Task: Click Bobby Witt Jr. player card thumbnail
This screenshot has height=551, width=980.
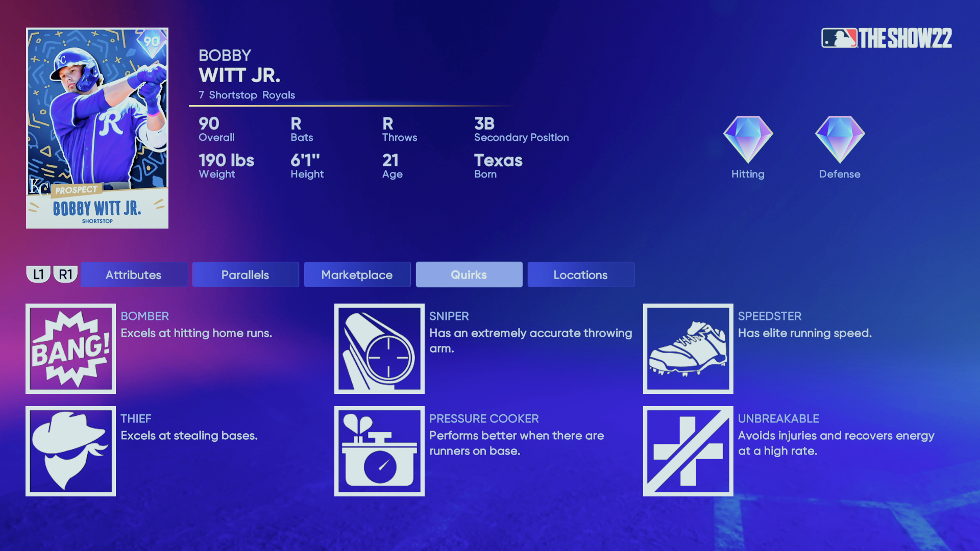Action: point(96,127)
